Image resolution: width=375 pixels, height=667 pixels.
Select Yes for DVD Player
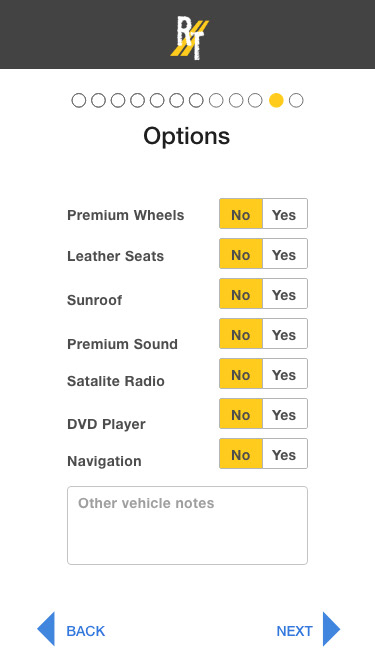pyautogui.click(x=285, y=413)
